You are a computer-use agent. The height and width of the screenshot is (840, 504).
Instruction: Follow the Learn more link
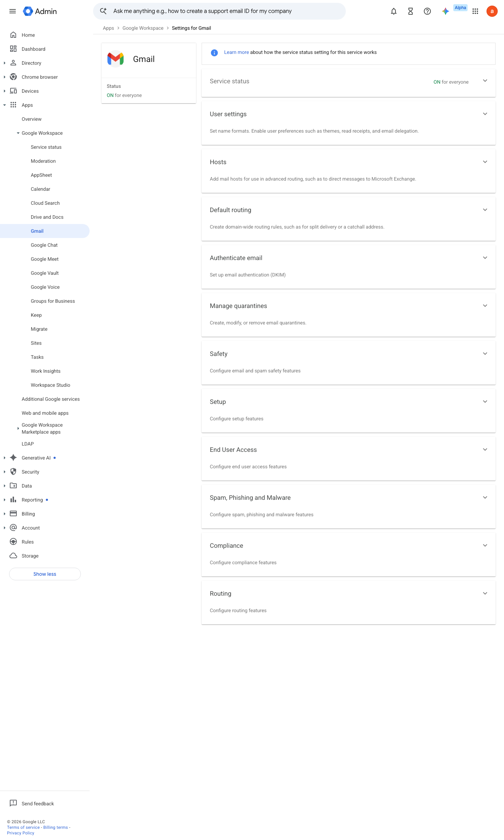click(x=236, y=52)
